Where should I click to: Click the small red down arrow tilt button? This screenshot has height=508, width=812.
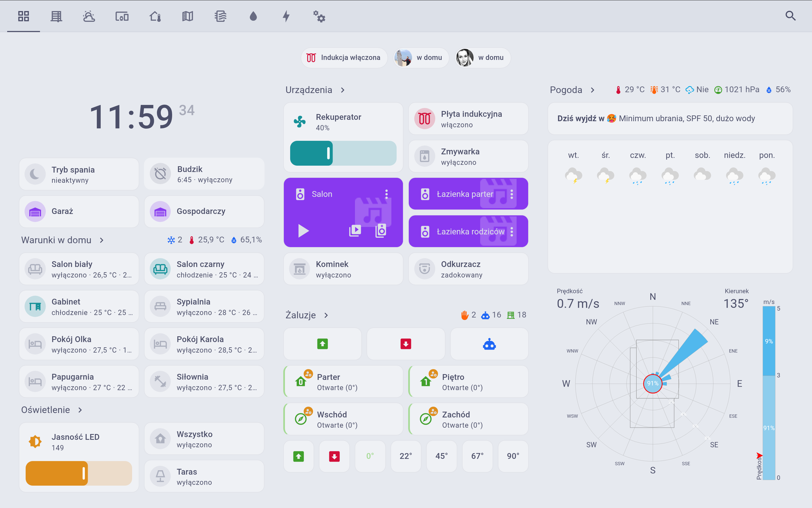(x=334, y=457)
